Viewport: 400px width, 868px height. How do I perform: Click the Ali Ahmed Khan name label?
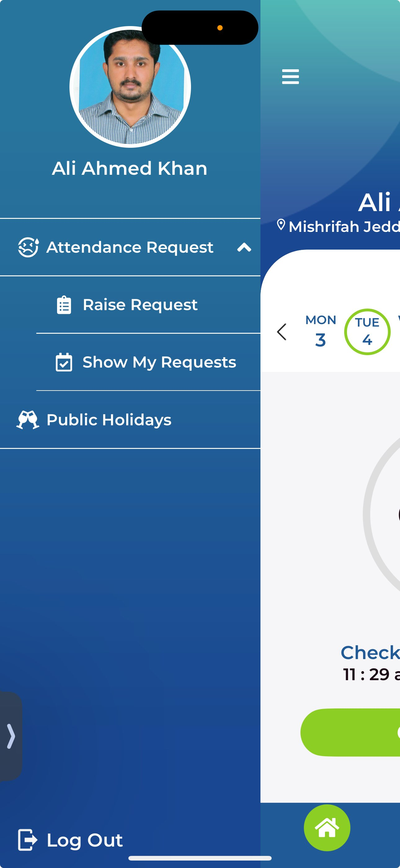[x=130, y=169]
